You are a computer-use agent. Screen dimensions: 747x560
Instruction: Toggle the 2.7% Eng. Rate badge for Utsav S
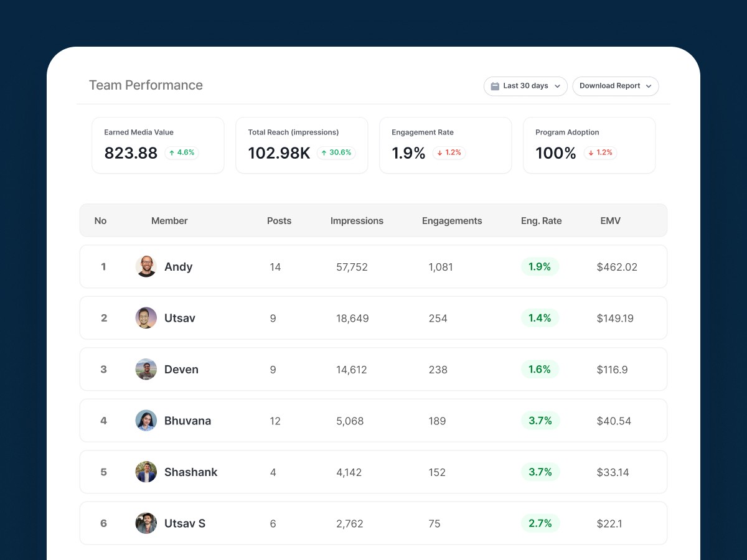pyautogui.click(x=540, y=523)
